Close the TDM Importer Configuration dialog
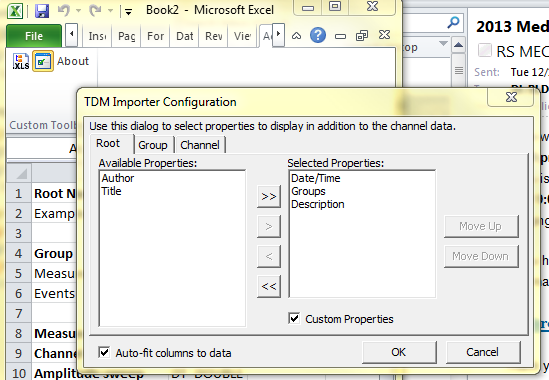This screenshot has height=380, width=549. tap(511, 97)
